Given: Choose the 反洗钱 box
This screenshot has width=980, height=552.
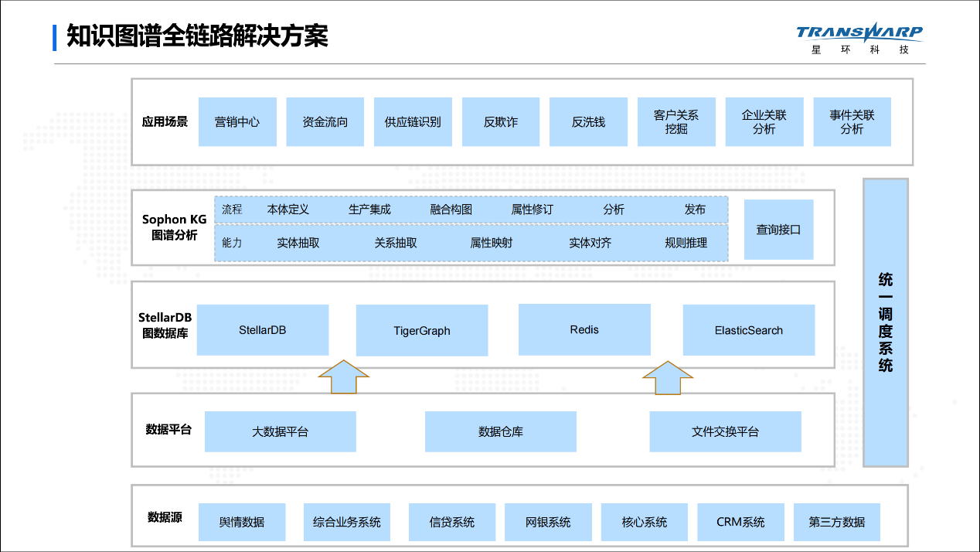Looking at the screenshot, I should (588, 121).
